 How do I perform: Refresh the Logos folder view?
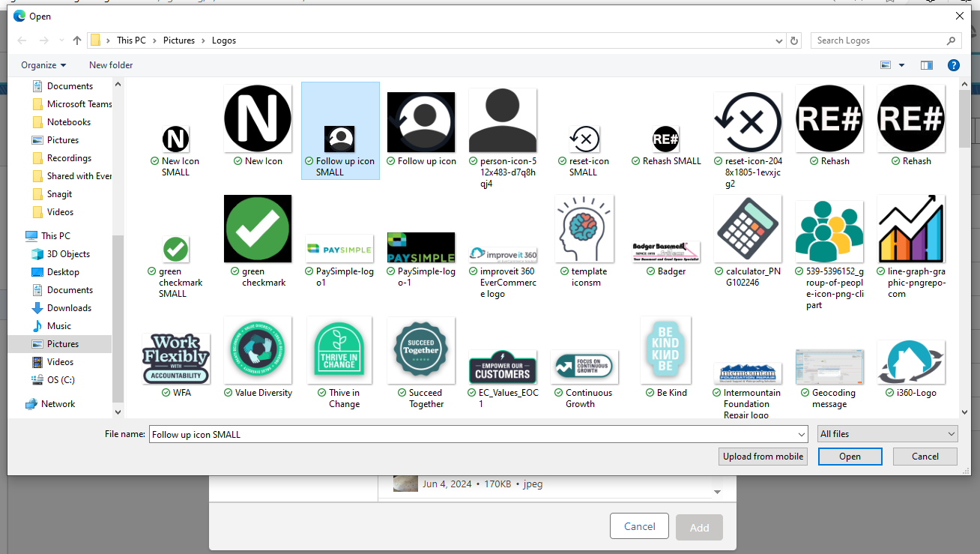[x=794, y=40]
